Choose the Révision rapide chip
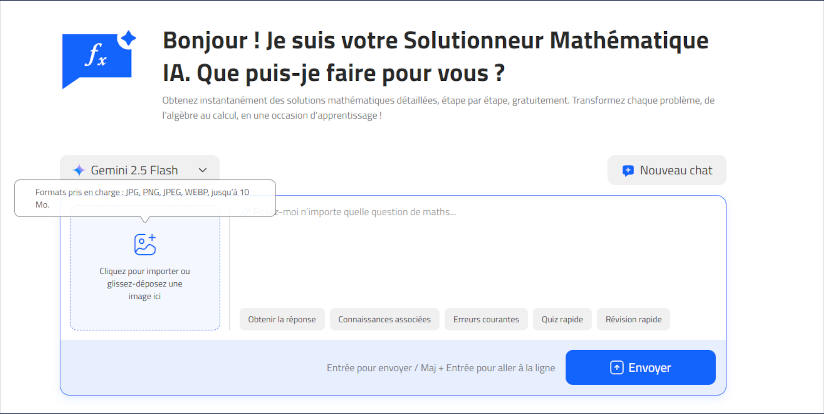 pos(634,319)
